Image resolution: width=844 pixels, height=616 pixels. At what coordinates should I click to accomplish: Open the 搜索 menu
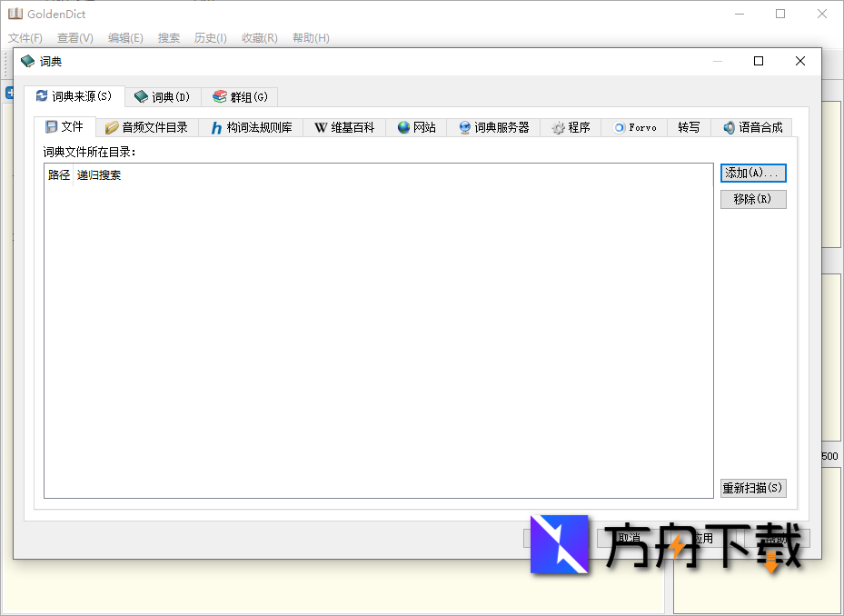click(x=168, y=37)
